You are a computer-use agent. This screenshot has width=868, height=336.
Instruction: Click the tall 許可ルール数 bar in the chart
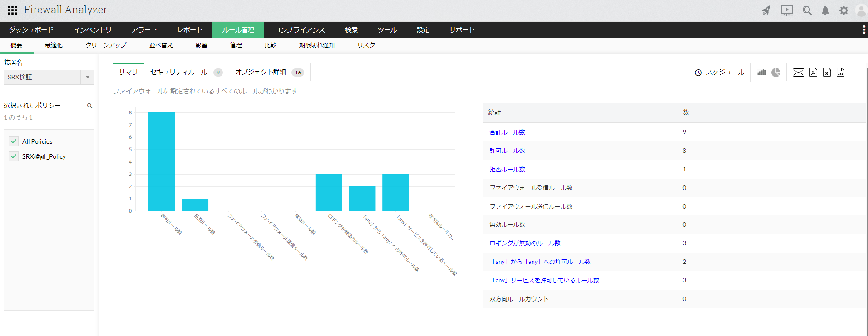161,161
